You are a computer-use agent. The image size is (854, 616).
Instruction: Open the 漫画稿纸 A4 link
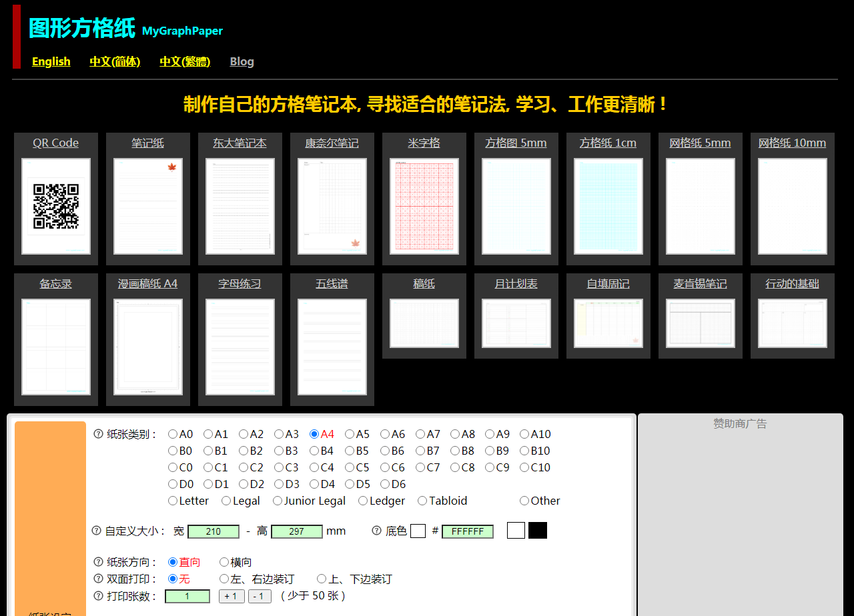pos(148,283)
